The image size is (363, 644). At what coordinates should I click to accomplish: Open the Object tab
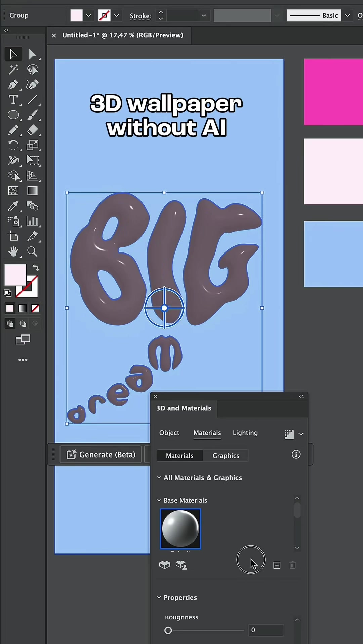pyautogui.click(x=169, y=433)
